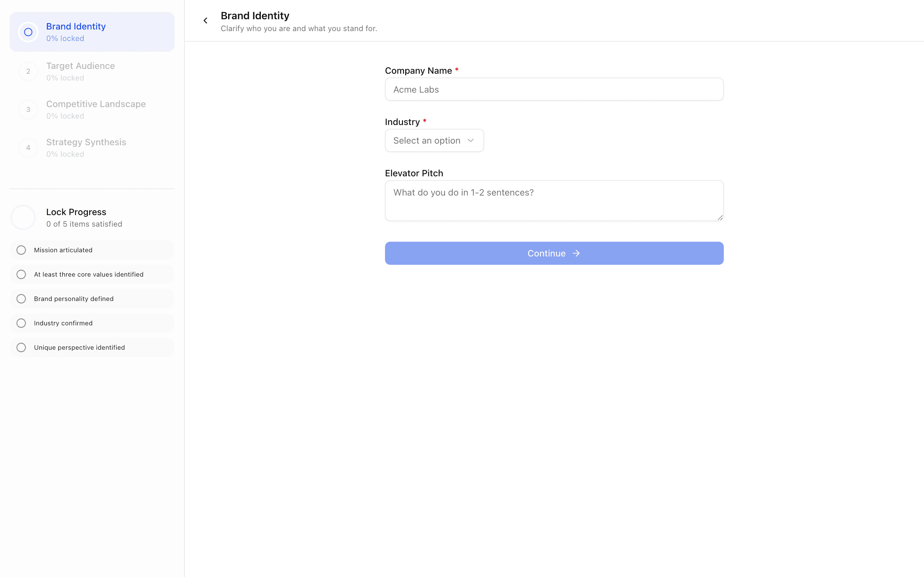The height and width of the screenshot is (577, 924).
Task: Click the step number 3 circle for Competitive Landscape
Action: (x=28, y=110)
